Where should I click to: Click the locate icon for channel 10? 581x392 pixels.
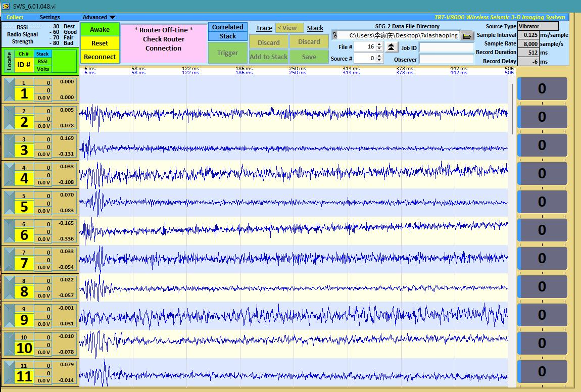click(x=10, y=345)
